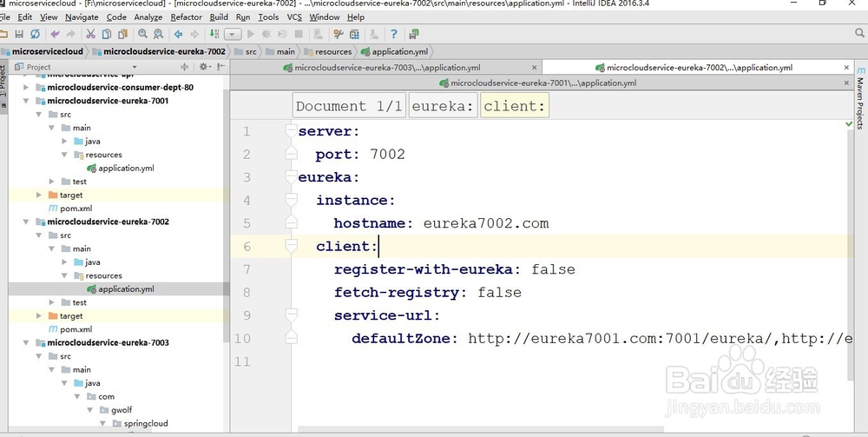This screenshot has width=868, height=437.
Task: Fold the 'server:' block in gutter
Action: pos(291,130)
